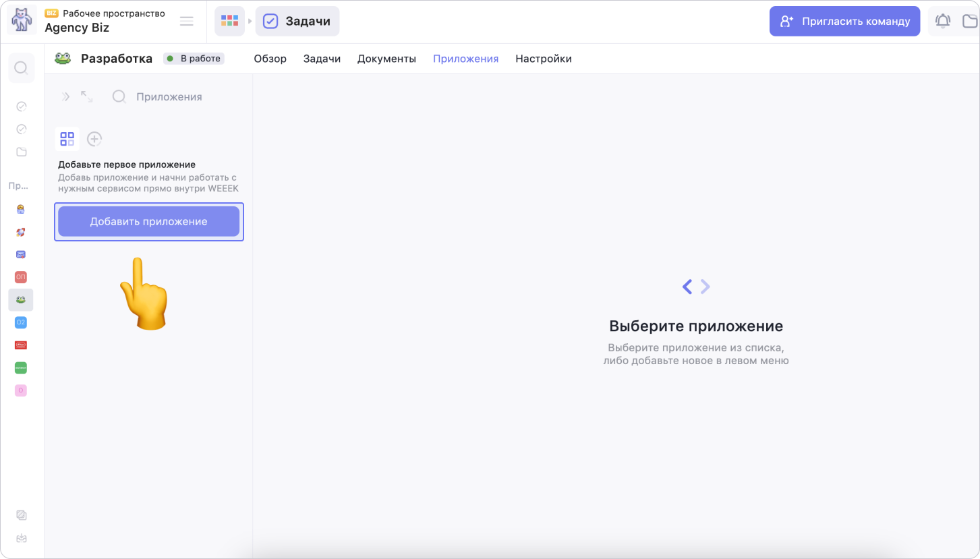Click the folder icon in the left sidebar

[21, 152]
